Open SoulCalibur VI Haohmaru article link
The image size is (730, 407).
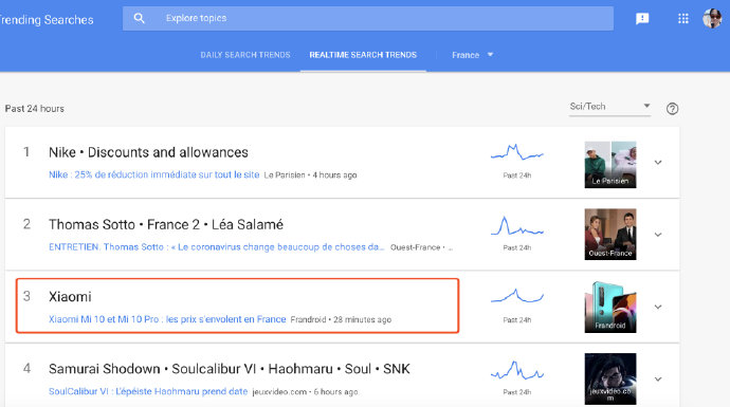pos(148,392)
